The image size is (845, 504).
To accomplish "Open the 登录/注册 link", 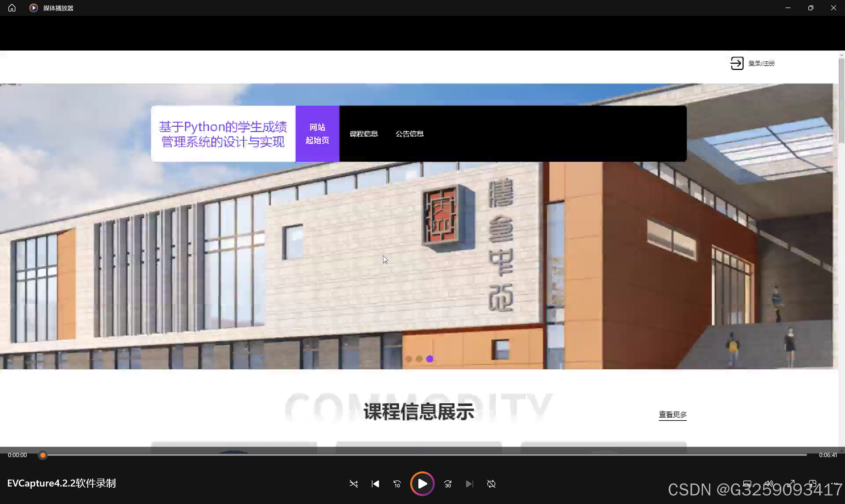I will (761, 63).
